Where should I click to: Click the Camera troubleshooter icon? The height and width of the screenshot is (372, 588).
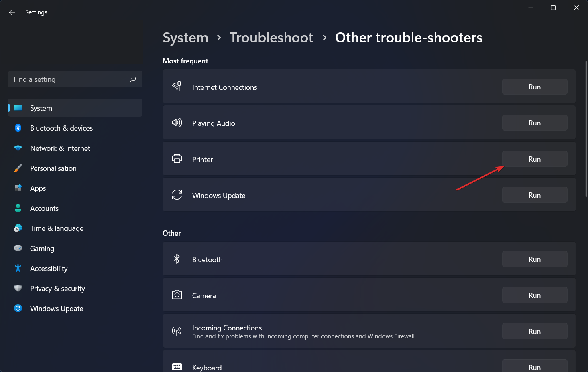[177, 295]
